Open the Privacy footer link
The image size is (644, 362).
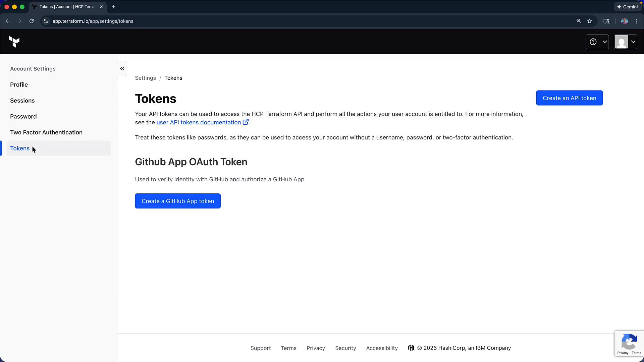click(x=316, y=348)
